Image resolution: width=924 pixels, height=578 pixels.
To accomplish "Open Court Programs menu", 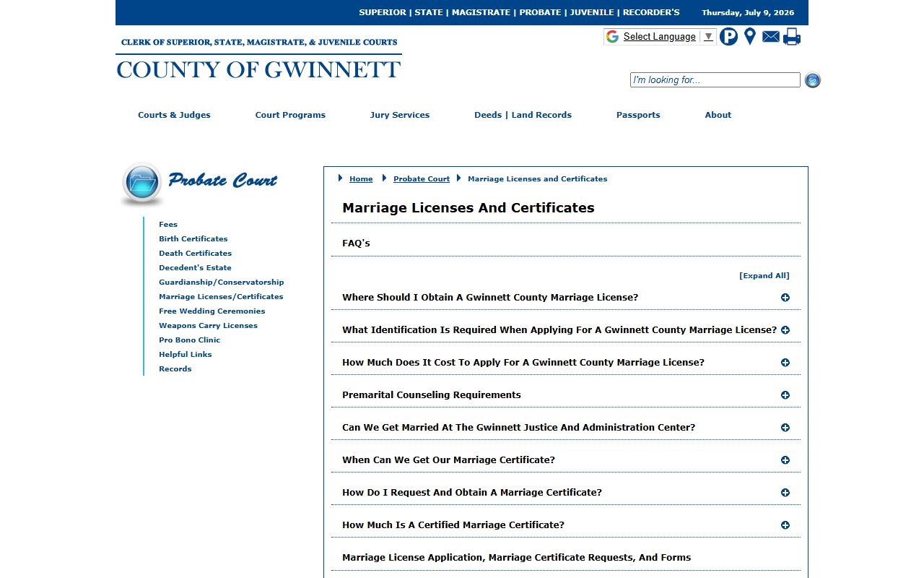I will click(290, 115).
